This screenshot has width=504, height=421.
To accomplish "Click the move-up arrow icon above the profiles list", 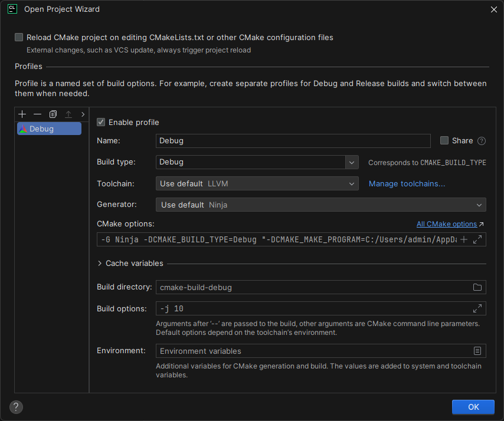I will [68, 114].
